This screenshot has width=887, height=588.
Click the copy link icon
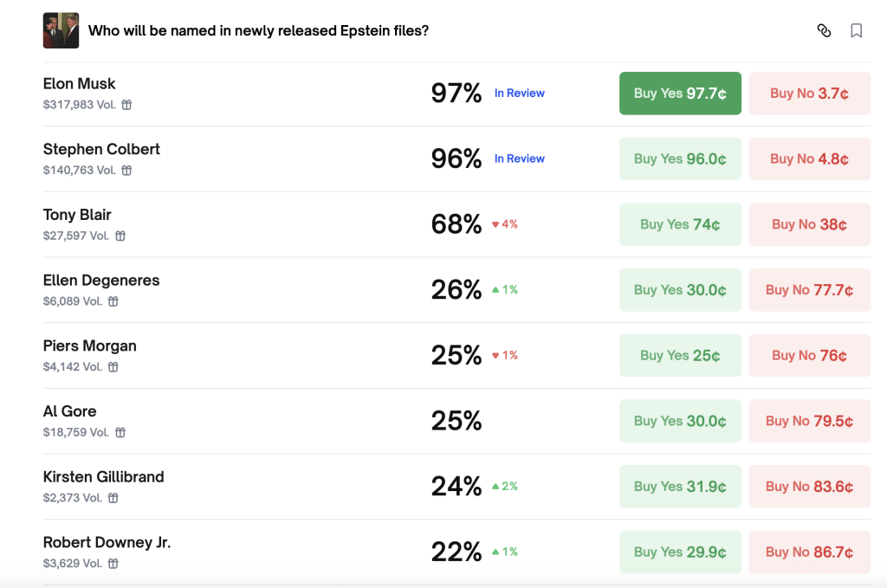coord(824,31)
